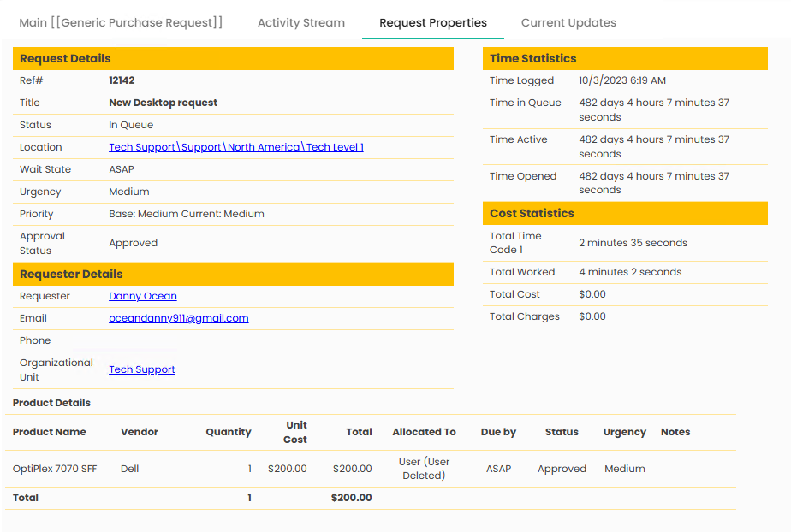This screenshot has width=791, height=532.
Task: Open the Current Updates tab
Action: coord(568,23)
